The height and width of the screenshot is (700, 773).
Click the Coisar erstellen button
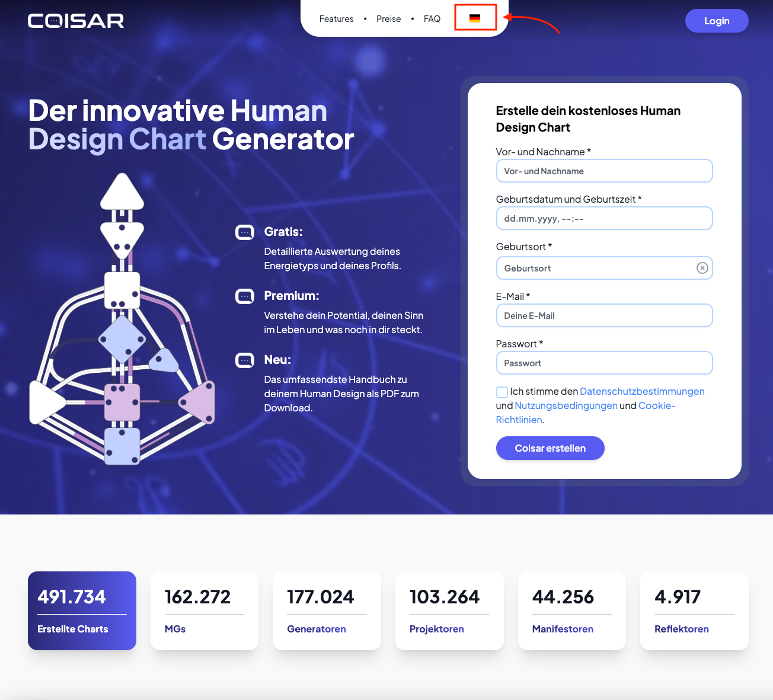click(550, 448)
